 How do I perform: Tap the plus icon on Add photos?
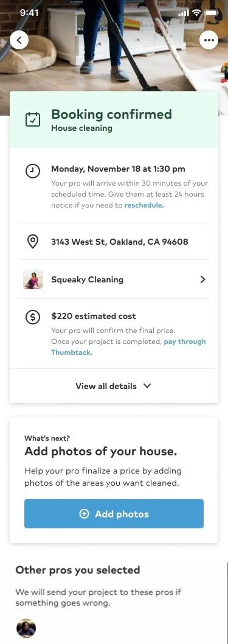pos(84,514)
